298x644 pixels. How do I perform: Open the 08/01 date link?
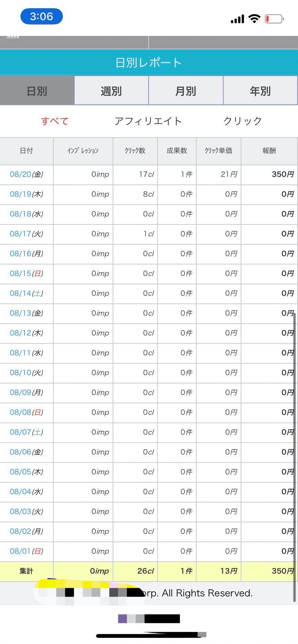coord(21,551)
